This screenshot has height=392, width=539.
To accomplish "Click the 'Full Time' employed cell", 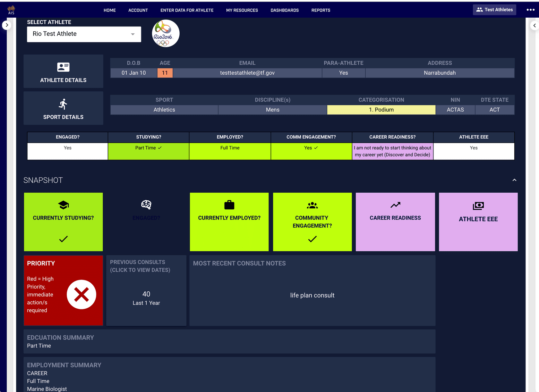I will 230,151.
